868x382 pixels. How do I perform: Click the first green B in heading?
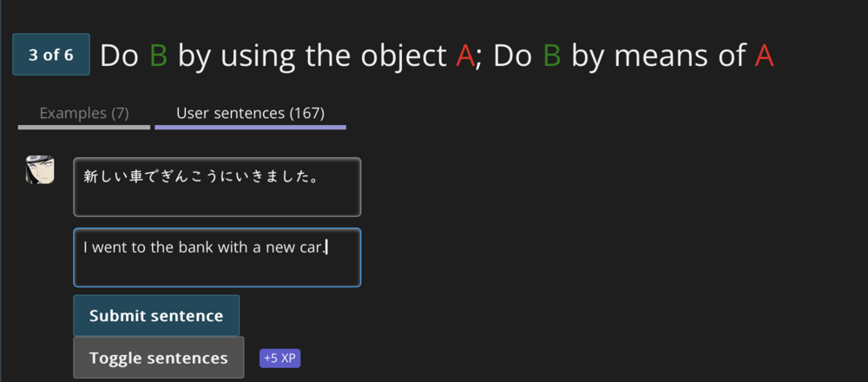click(x=158, y=56)
